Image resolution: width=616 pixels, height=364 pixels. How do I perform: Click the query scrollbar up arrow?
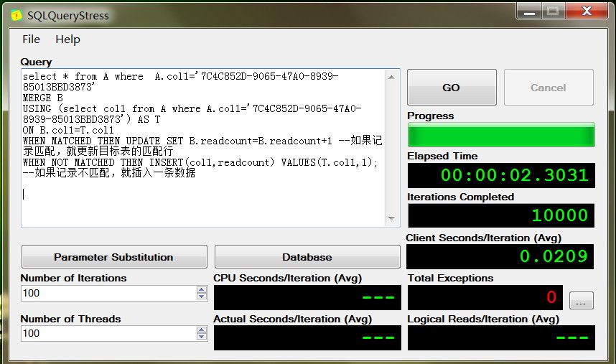(x=392, y=78)
